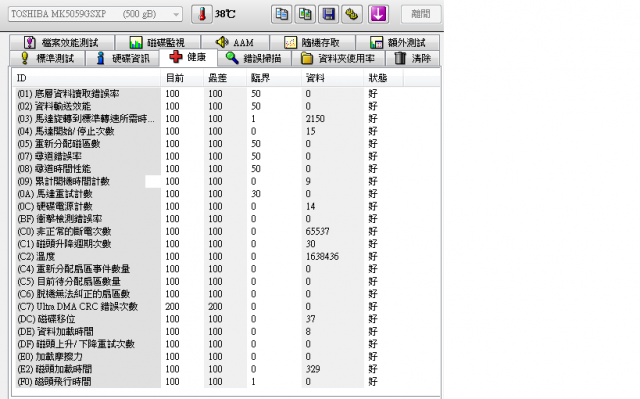
Task: Click the copy screenshot to clipboard icon
Action: 305,14
